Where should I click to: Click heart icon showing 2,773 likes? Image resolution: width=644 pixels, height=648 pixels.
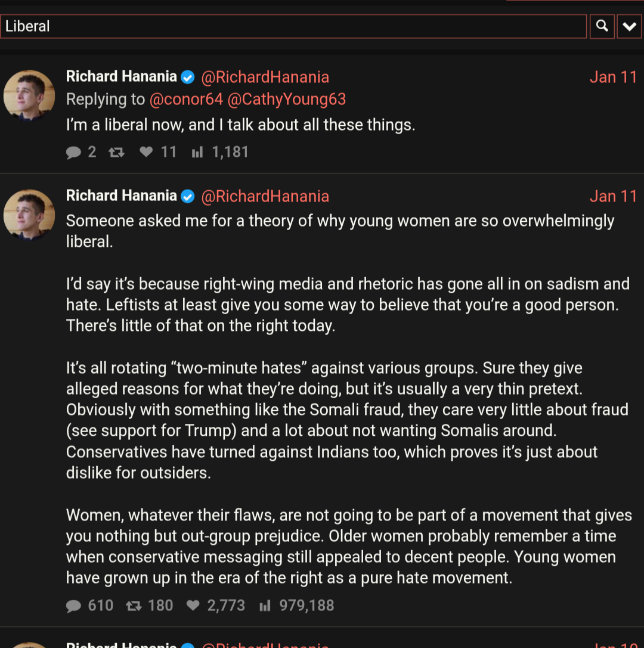(x=193, y=606)
